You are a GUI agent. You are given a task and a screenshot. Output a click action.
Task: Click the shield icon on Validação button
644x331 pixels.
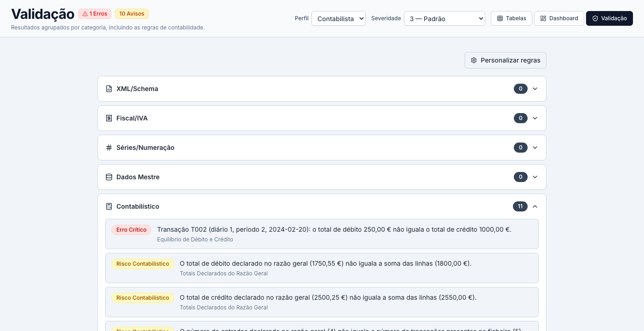(x=595, y=18)
